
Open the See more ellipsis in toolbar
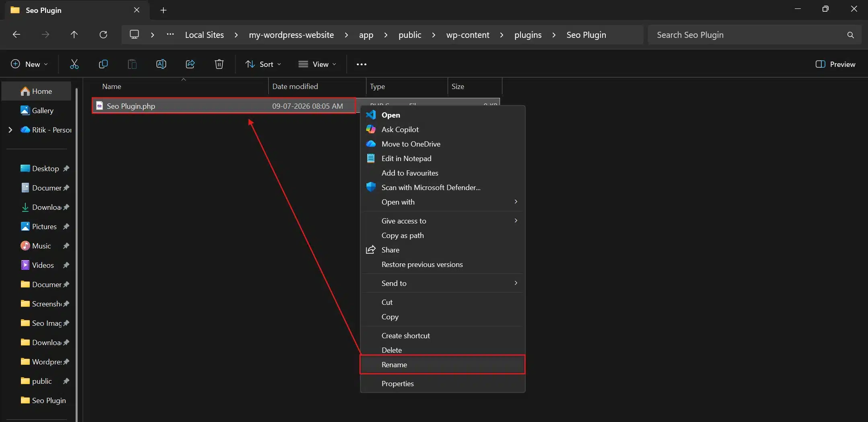(362, 64)
